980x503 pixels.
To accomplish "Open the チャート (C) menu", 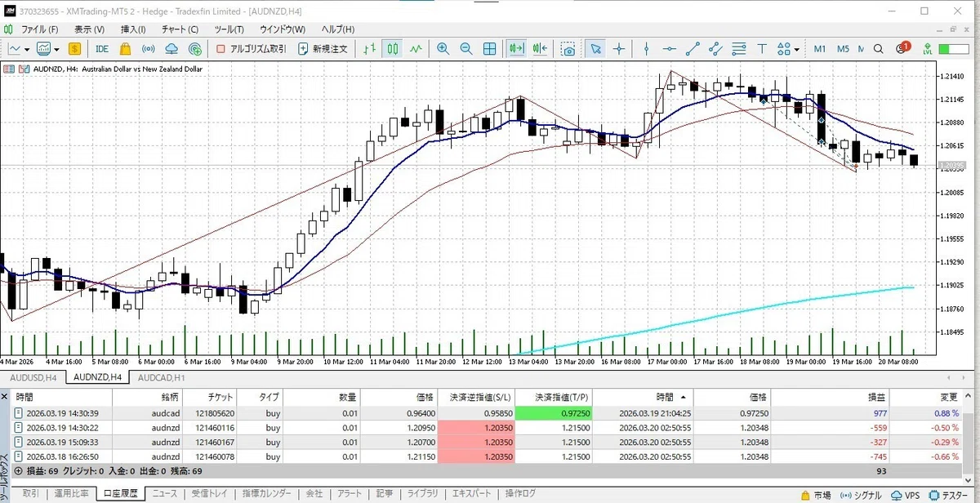I will coord(181,29).
